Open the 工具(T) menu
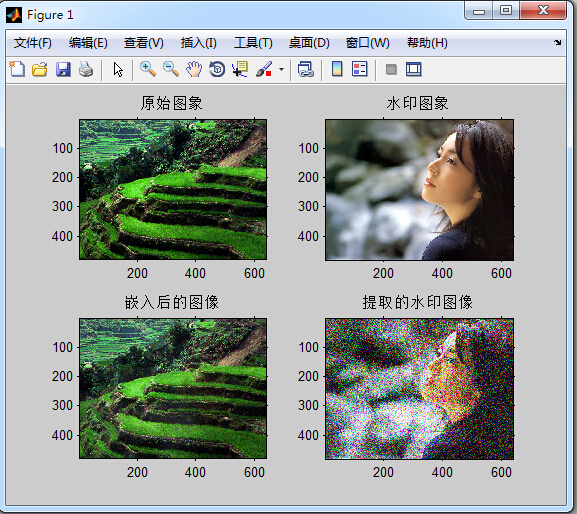577x514 pixels. pyautogui.click(x=254, y=43)
